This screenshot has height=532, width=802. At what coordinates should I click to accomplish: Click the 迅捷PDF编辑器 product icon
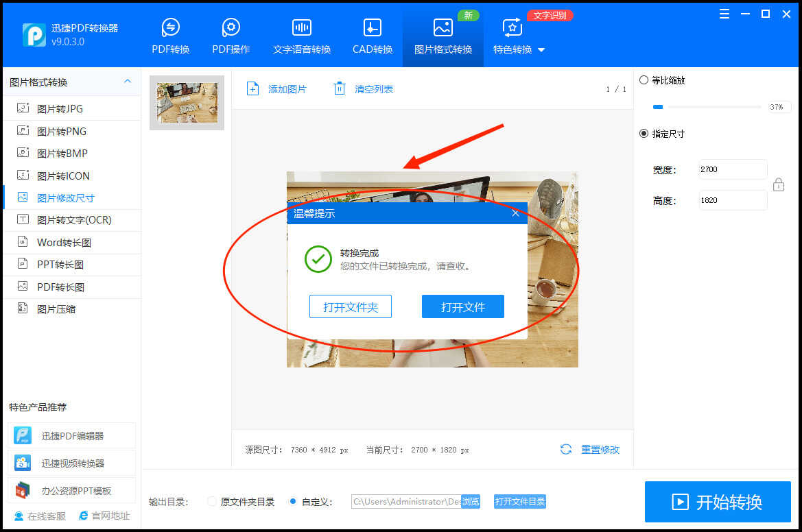click(23, 435)
